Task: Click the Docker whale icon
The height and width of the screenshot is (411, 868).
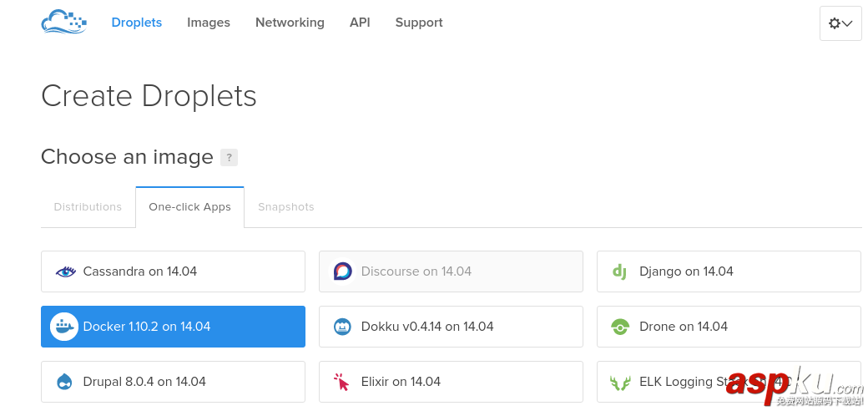Action: tap(64, 327)
